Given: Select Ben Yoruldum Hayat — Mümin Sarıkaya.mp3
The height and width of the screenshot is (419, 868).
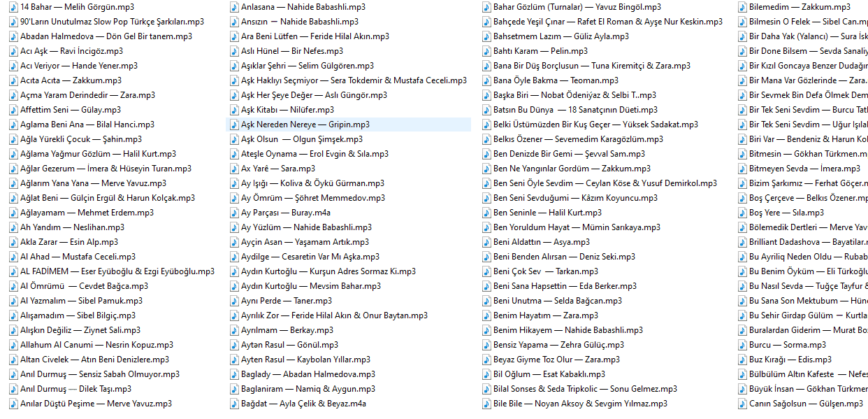Looking at the screenshot, I should (x=577, y=227).
